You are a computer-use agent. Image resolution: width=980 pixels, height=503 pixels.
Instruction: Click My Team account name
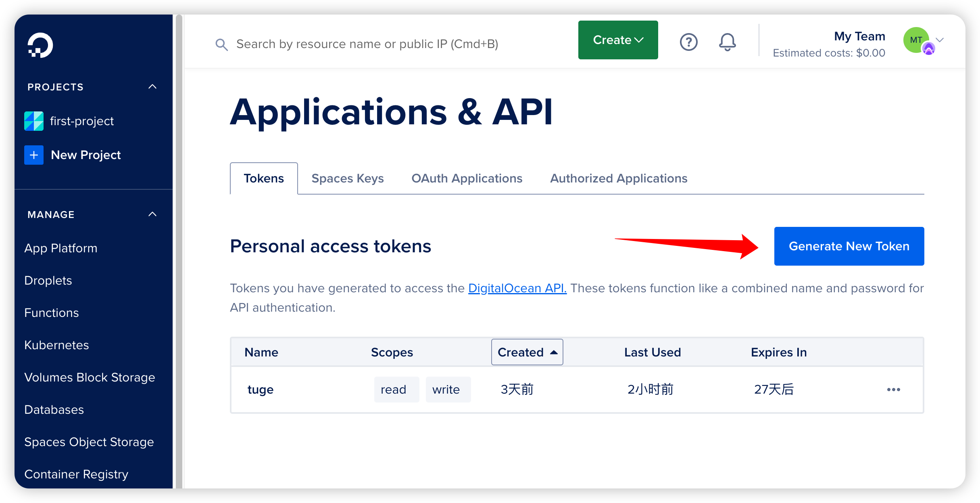click(x=859, y=36)
